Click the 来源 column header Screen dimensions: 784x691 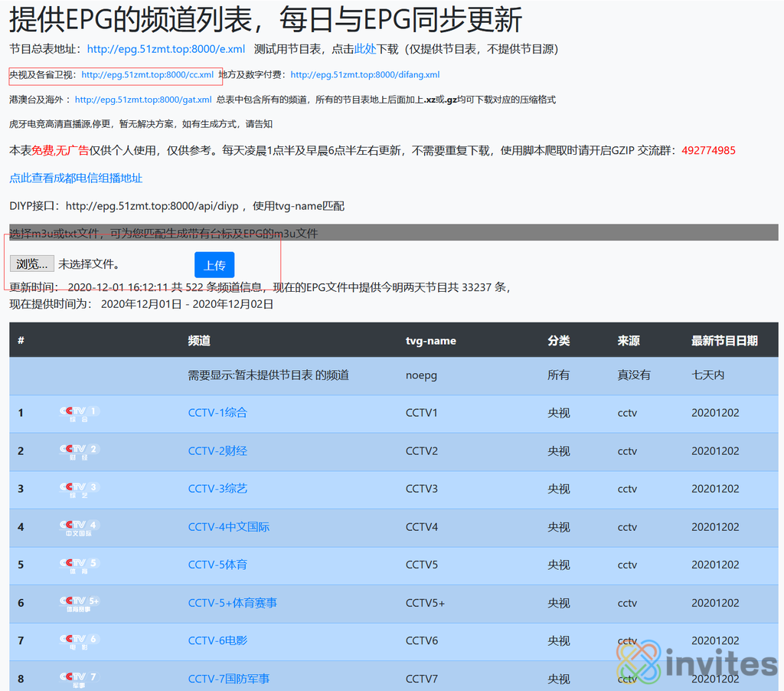pyautogui.click(x=629, y=341)
